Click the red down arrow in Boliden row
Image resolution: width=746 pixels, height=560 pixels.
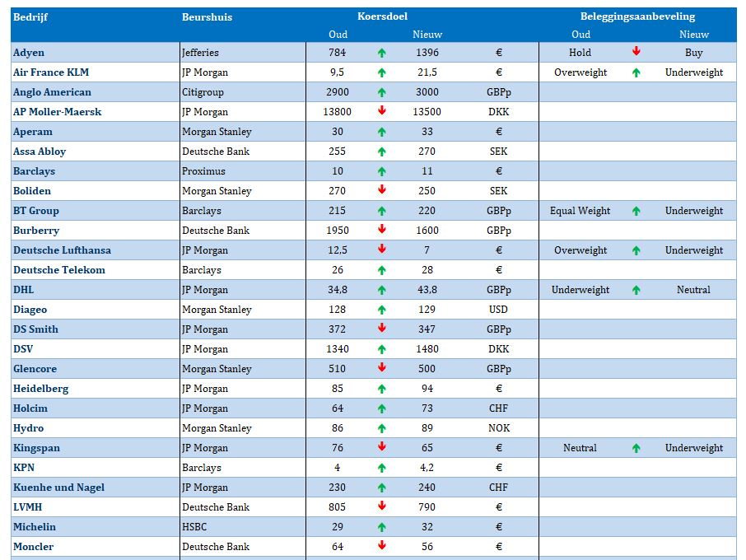coord(381,189)
